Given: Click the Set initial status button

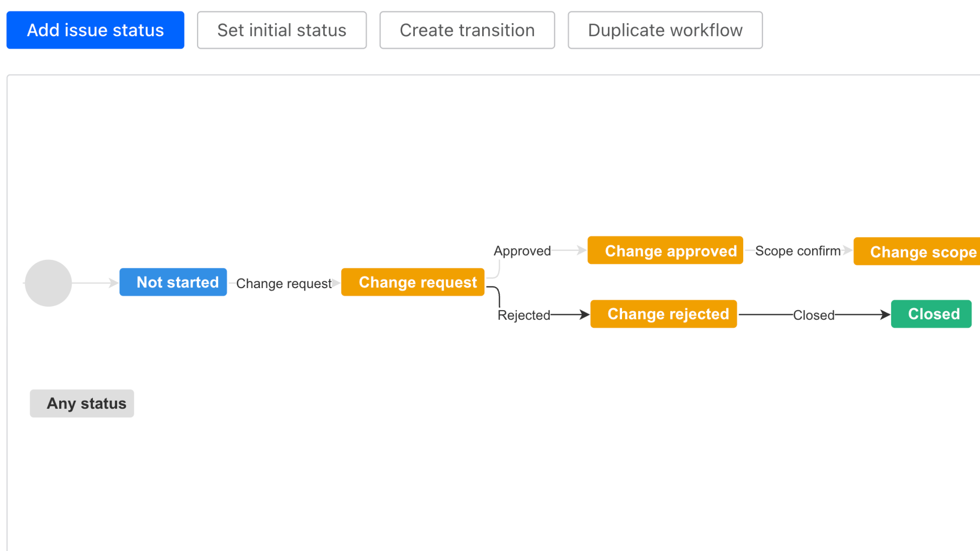Looking at the screenshot, I should pyautogui.click(x=281, y=30).
